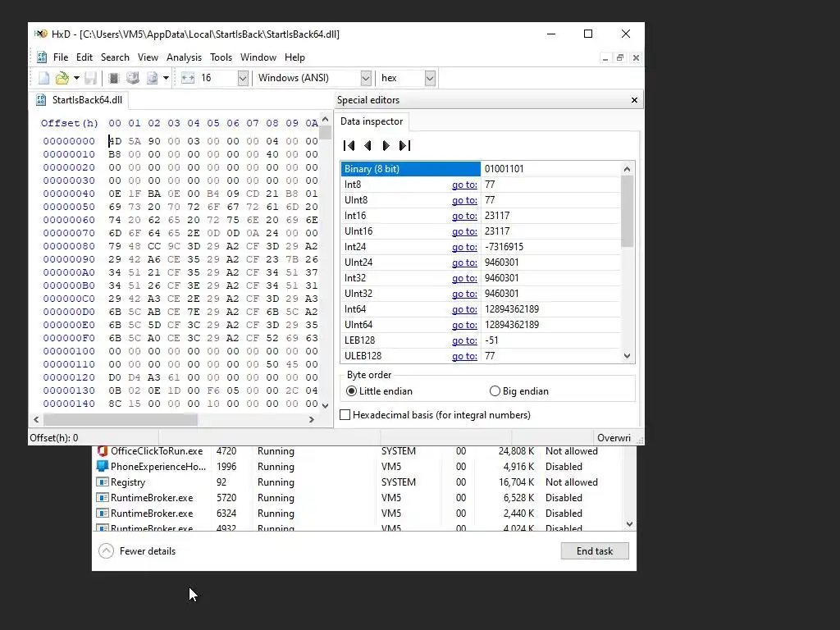Select the Binary (8 bit) row
The height and width of the screenshot is (630, 840).
coord(481,169)
